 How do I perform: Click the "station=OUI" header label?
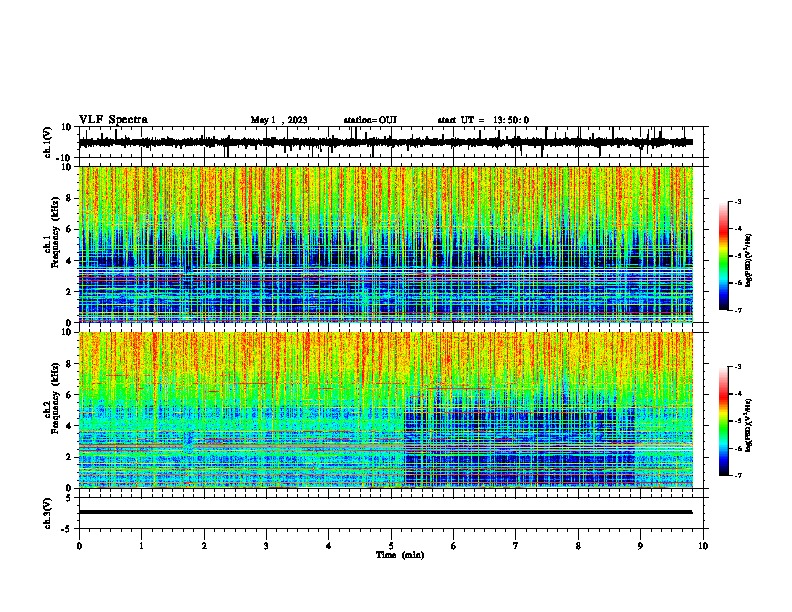pyautogui.click(x=370, y=120)
